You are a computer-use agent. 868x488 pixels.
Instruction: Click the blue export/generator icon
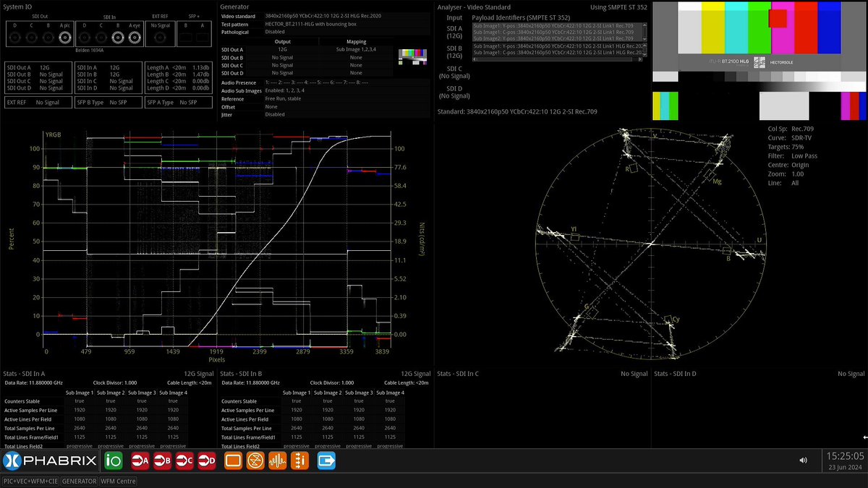[326, 460]
